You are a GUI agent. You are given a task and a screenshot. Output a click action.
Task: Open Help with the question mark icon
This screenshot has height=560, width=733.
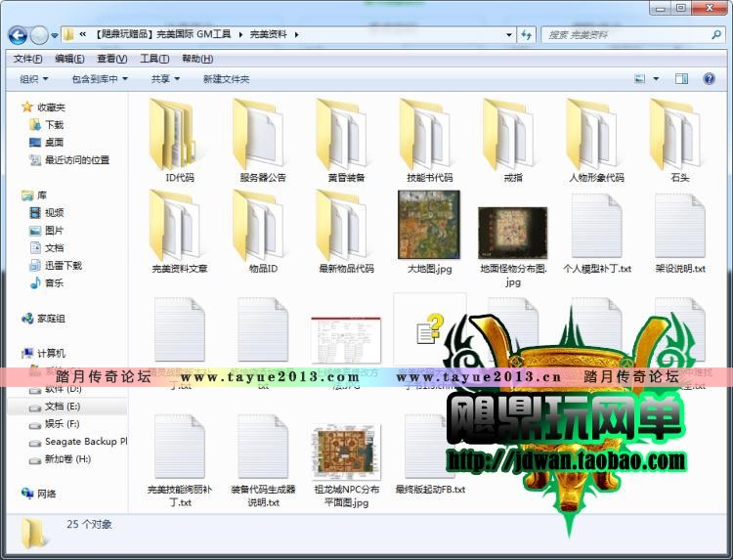[x=709, y=79]
